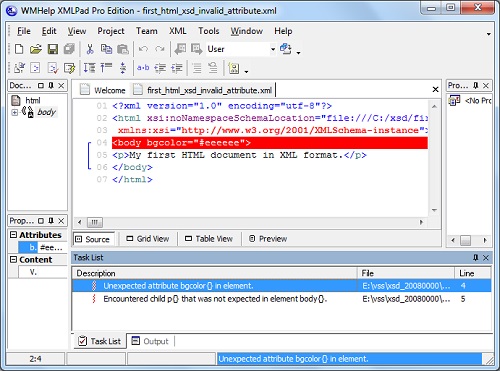The height and width of the screenshot is (371, 500).
Task: Click the Undo arrow icon
Action: (143, 49)
